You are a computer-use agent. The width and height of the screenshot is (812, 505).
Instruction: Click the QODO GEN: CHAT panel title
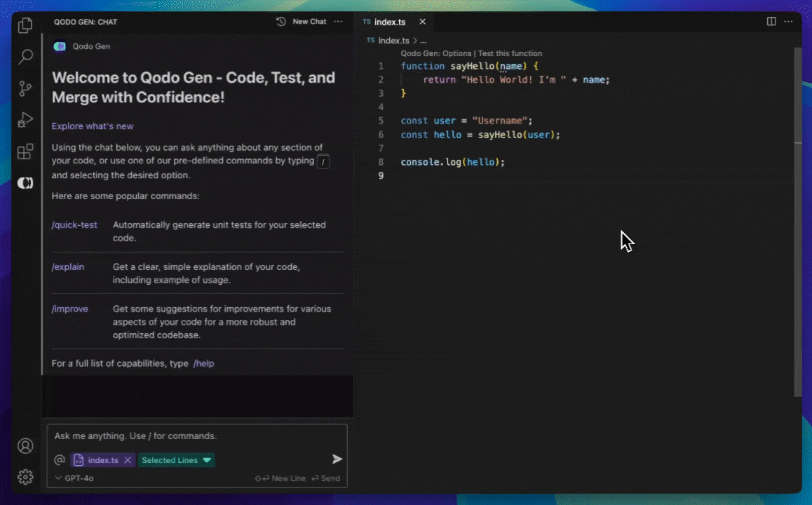(x=86, y=22)
